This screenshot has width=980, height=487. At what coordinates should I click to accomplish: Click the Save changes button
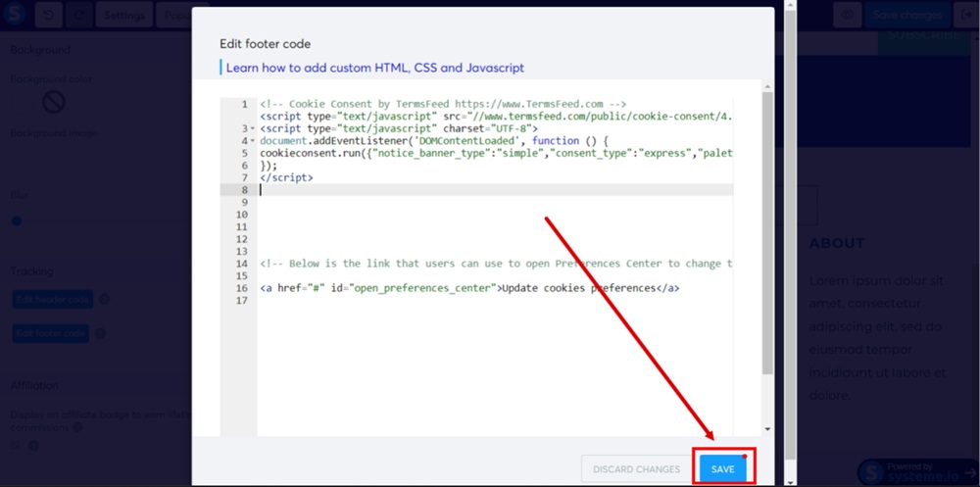(x=906, y=15)
